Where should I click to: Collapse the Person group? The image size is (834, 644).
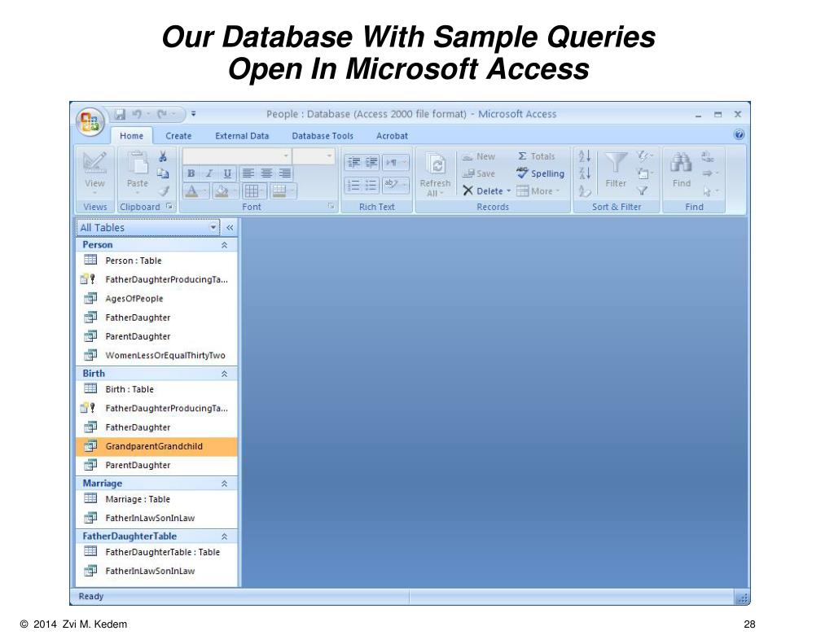[x=225, y=244]
